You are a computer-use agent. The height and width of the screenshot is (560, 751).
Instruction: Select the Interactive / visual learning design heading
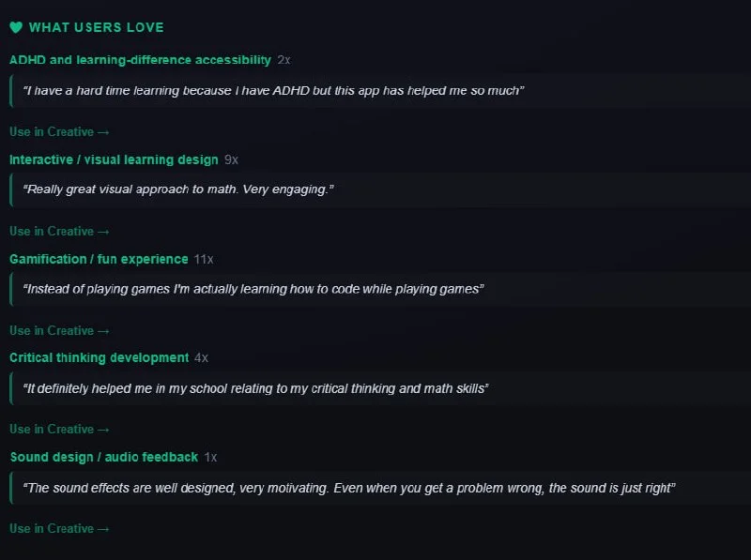coord(114,159)
